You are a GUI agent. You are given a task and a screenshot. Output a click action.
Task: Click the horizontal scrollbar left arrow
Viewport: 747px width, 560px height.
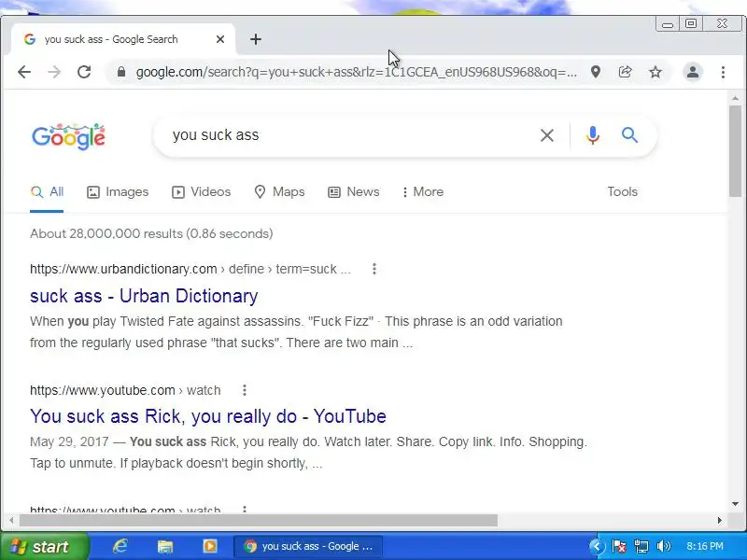coord(11,521)
